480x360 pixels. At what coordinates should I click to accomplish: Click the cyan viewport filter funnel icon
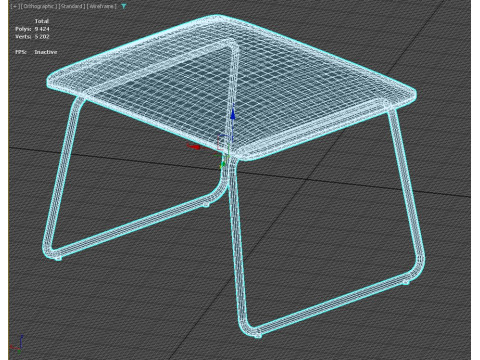tap(124, 6)
